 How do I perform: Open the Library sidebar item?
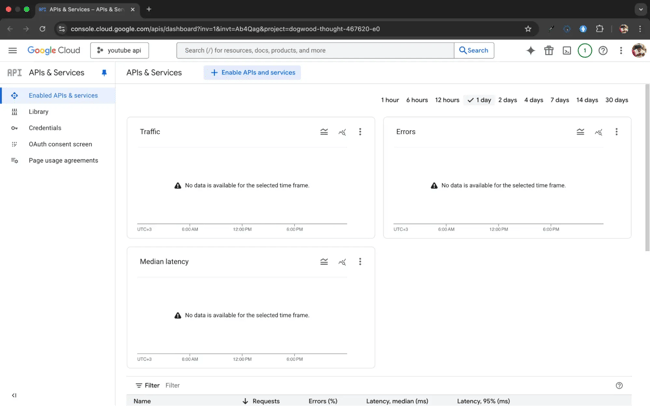[x=38, y=112]
